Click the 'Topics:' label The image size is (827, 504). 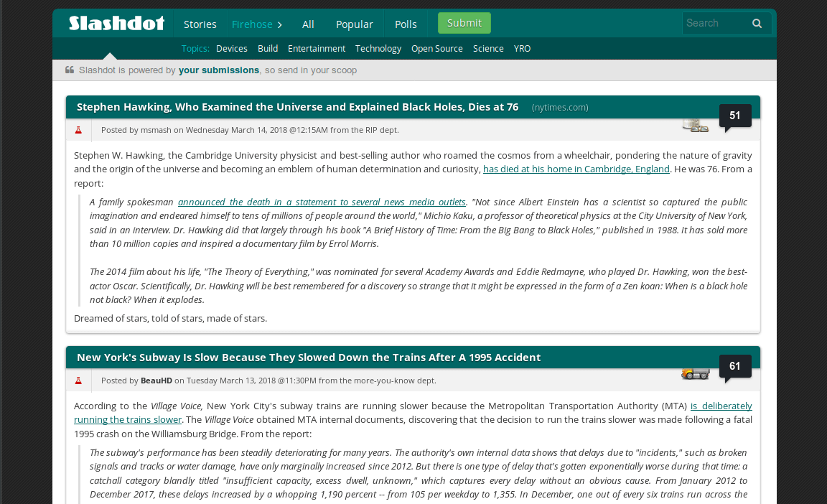click(x=195, y=49)
